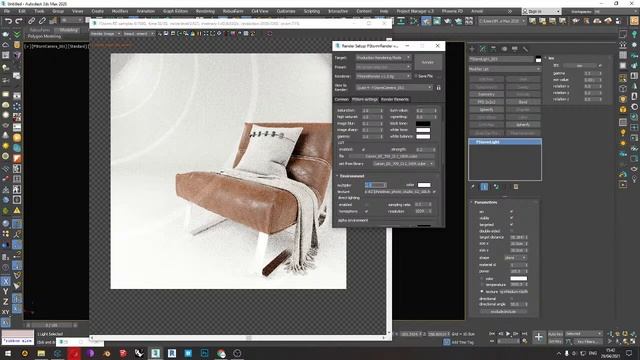Open the Modify tab icon in command panel

pos(483,49)
